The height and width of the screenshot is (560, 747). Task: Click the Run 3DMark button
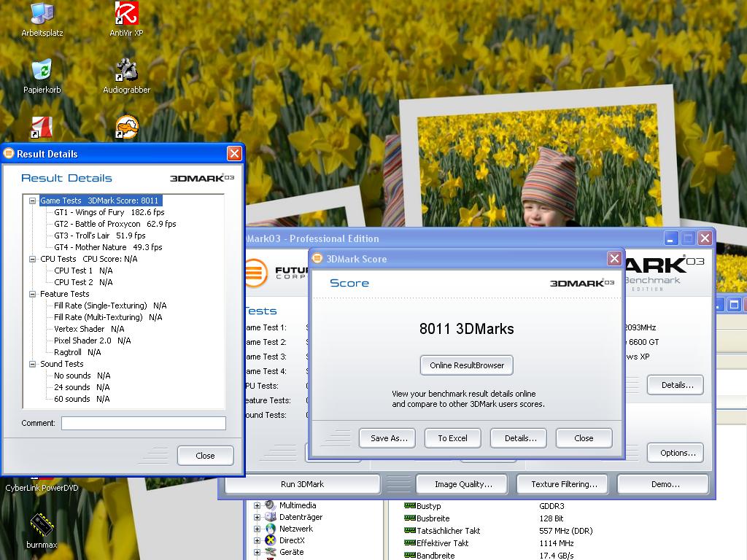(x=303, y=484)
